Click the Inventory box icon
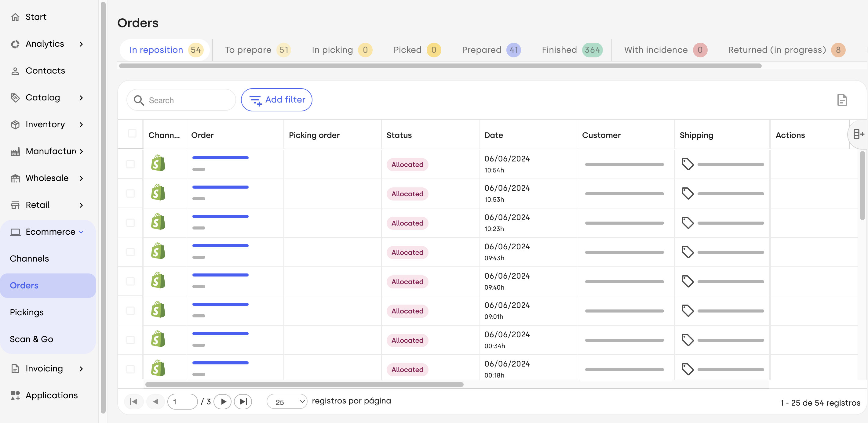The height and width of the screenshot is (423, 868). pyautogui.click(x=15, y=125)
